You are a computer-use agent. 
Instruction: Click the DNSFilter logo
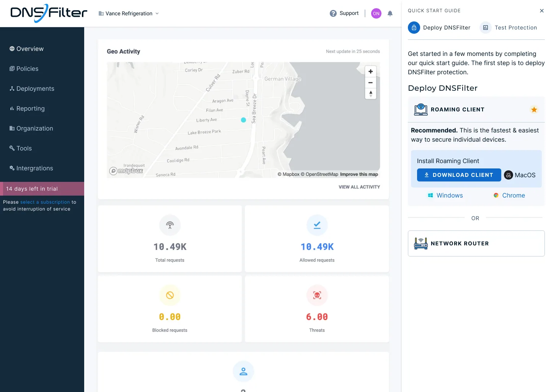[x=49, y=13]
